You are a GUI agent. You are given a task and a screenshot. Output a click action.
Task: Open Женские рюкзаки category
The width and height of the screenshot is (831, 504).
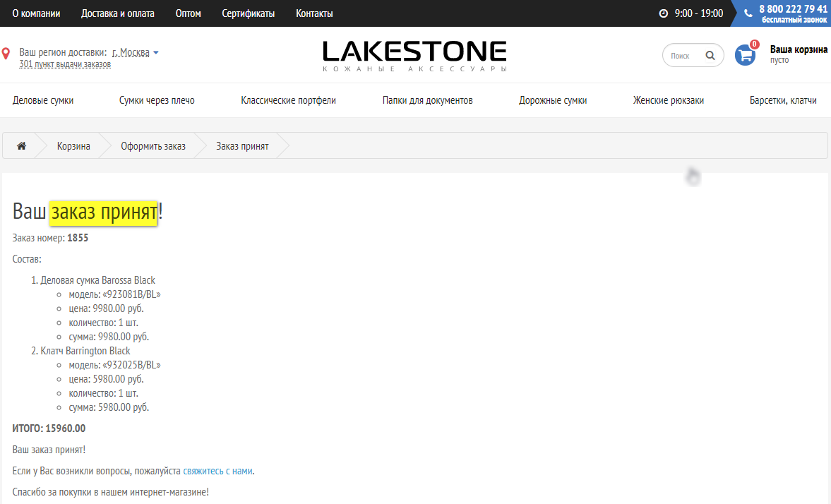[669, 100]
